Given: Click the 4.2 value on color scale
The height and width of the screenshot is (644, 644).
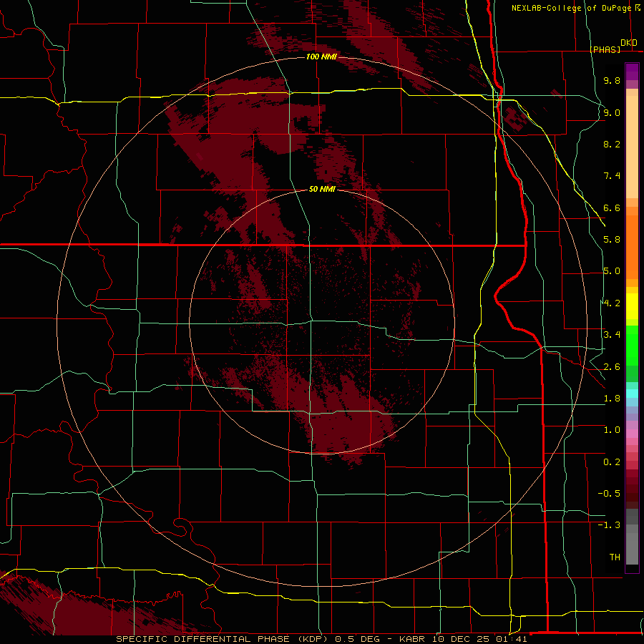Looking at the screenshot, I should click(612, 303).
